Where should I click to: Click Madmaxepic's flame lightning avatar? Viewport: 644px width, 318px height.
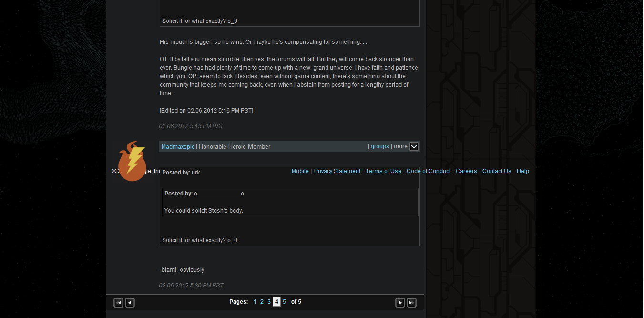pyautogui.click(x=132, y=161)
